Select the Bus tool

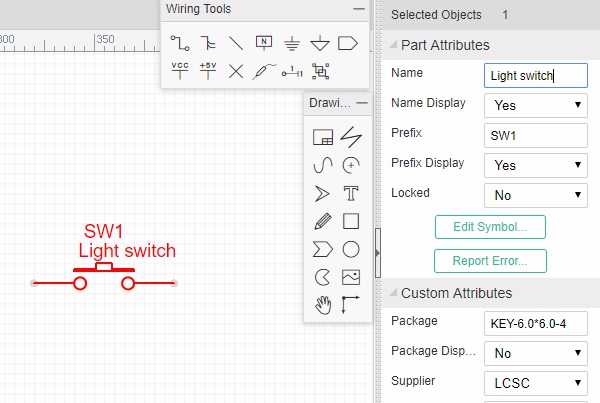(207, 43)
